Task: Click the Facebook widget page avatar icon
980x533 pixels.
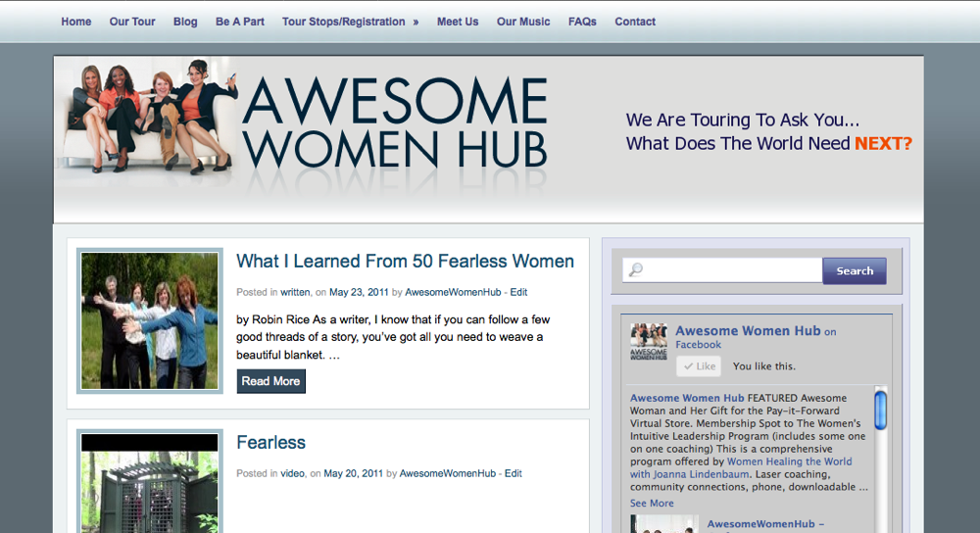Action: pos(648,342)
